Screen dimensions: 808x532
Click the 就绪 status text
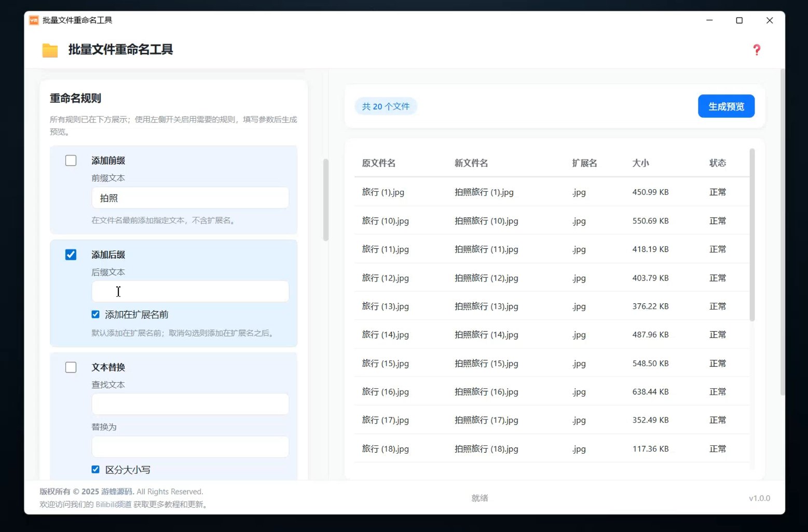[x=480, y=498]
